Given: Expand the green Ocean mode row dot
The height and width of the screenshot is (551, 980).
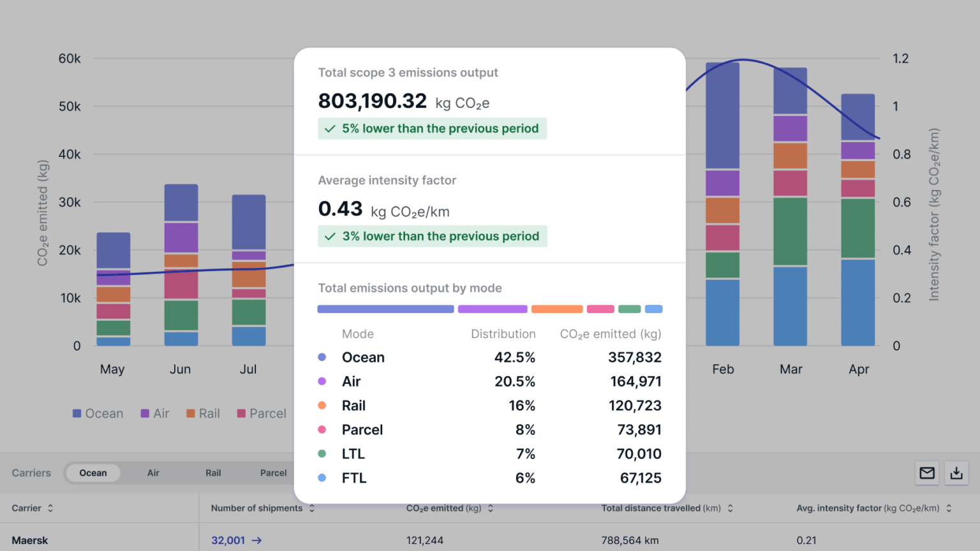Looking at the screenshot, I should tap(323, 357).
